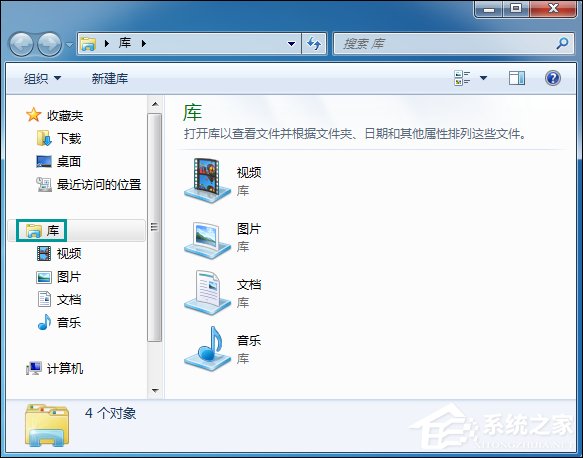The image size is (583, 458).
Task: Click the arrow before 库 in the address bar
Action: (107, 44)
